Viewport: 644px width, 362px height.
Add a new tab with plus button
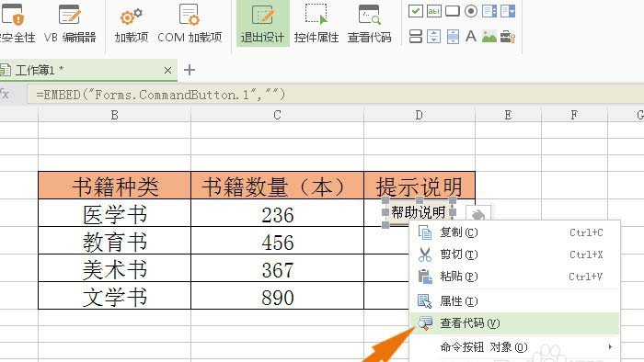coord(190,70)
